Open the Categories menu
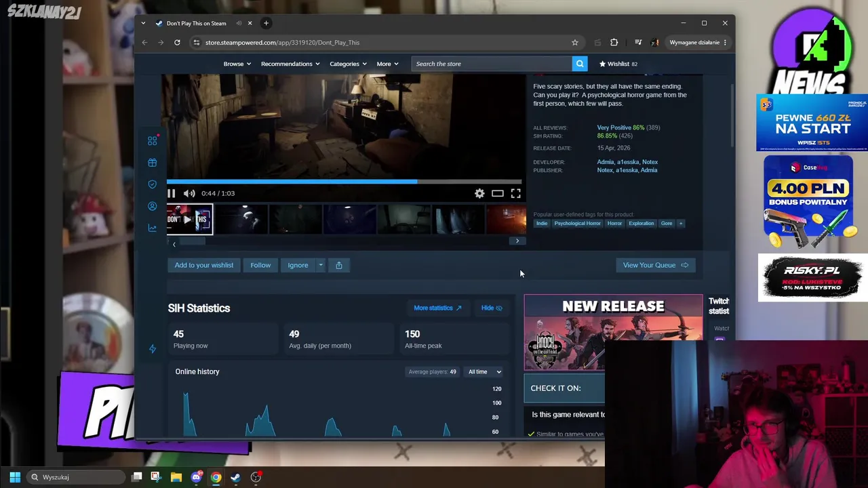868x488 pixels. pyautogui.click(x=348, y=64)
